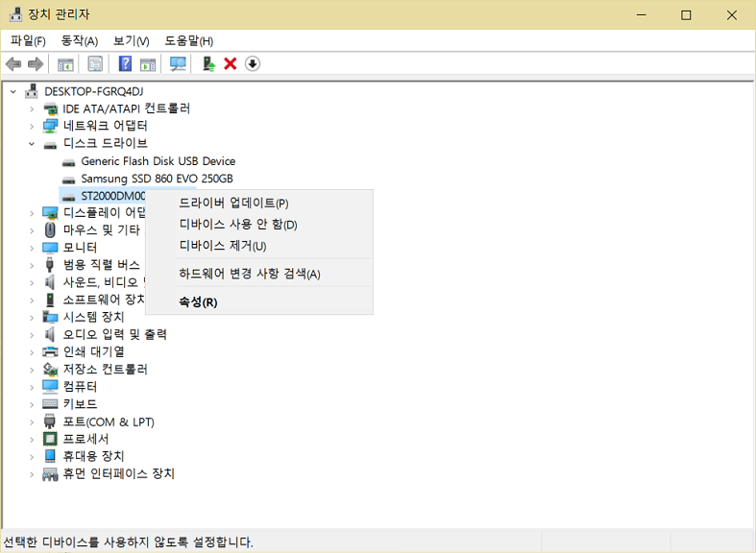This screenshot has width=756, height=553.
Task: Toggle the action pane toolbar icon
Action: [x=148, y=63]
